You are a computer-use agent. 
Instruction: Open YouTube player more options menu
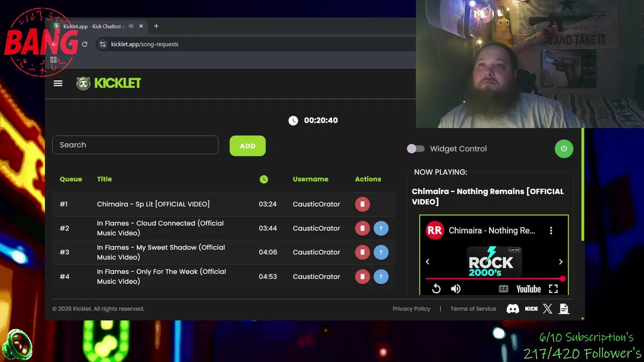551,231
